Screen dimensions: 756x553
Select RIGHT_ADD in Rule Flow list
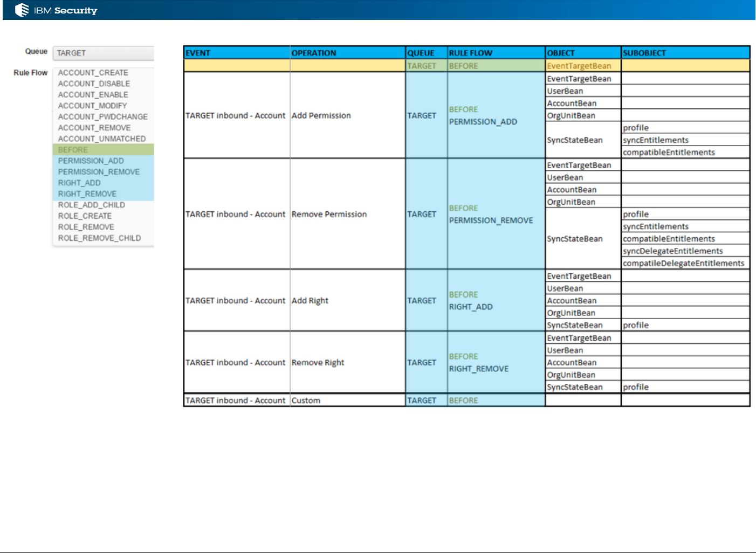(103, 183)
